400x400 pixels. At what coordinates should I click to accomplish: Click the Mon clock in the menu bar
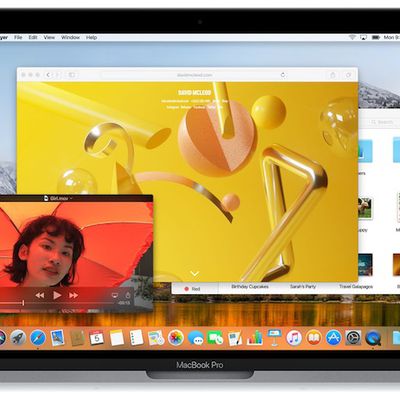(x=391, y=37)
